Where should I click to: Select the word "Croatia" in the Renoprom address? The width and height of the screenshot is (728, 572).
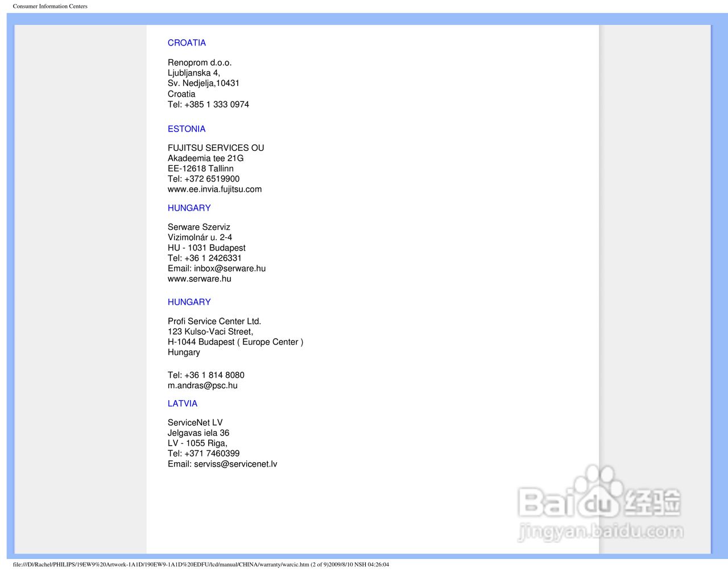click(181, 94)
